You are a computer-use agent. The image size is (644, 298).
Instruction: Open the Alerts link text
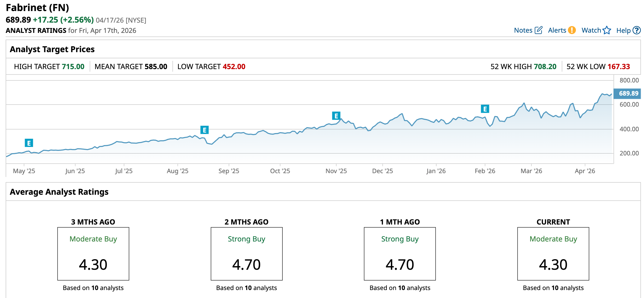point(557,30)
